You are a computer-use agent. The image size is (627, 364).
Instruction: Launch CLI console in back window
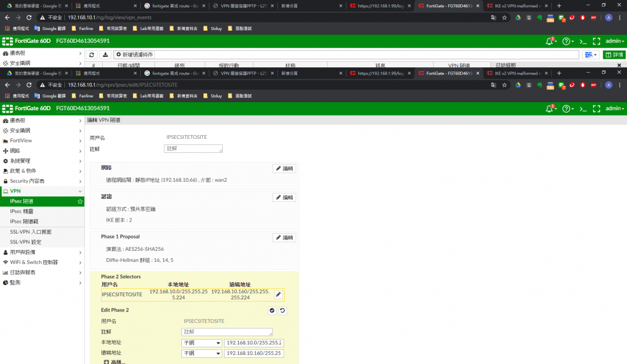[583, 41]
